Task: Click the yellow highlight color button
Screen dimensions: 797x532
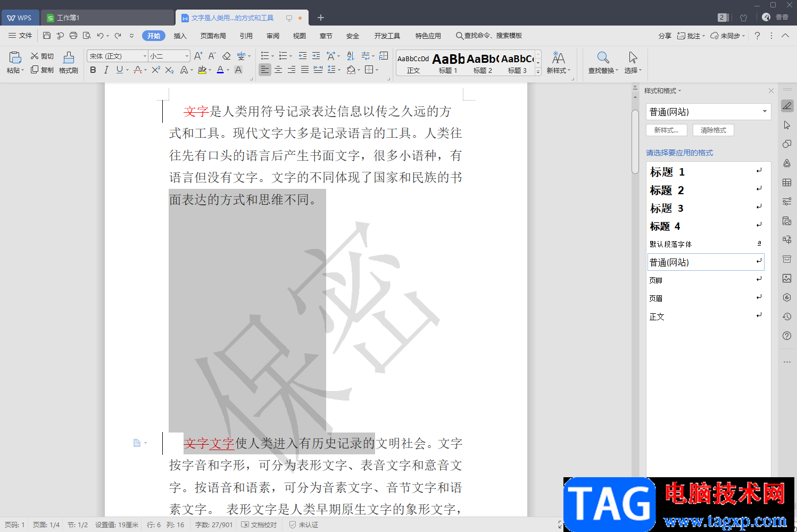Action: pos(202,70)
